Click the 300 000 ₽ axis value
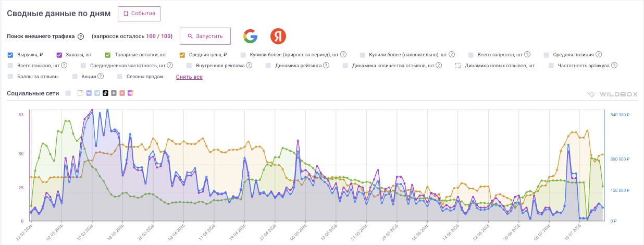Screen dimensions: 644x245 [620, 159]
